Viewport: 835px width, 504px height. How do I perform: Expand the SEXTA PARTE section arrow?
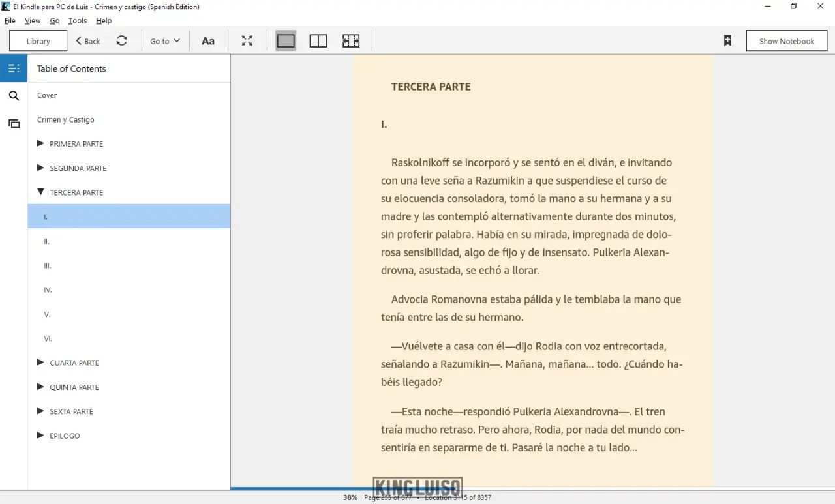(40, 411)
